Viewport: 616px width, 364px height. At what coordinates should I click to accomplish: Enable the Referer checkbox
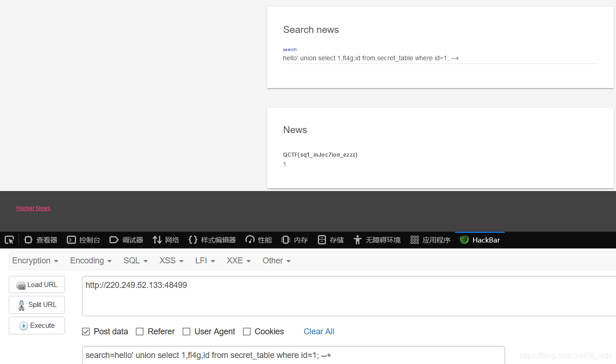pyautogui.click(x=140, y=332)
